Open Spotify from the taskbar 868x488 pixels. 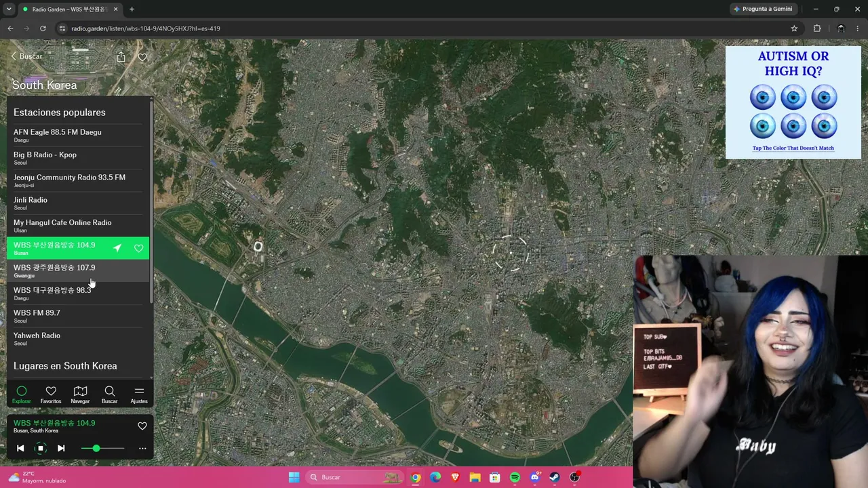pyautogui.click(x=515, y=477)
